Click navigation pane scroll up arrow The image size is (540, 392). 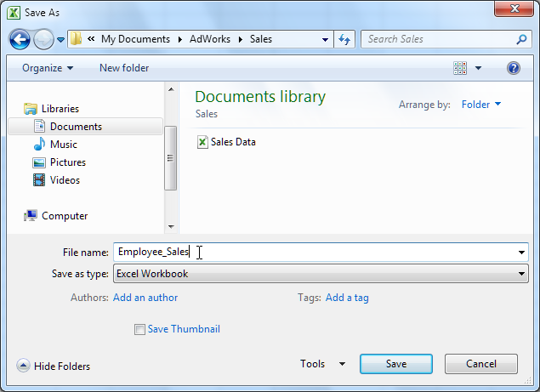[x=171, y=89]
